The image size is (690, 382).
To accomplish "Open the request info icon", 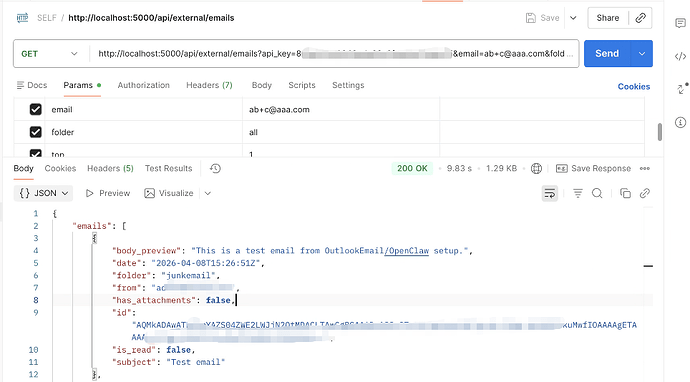I will coord(680,122).
